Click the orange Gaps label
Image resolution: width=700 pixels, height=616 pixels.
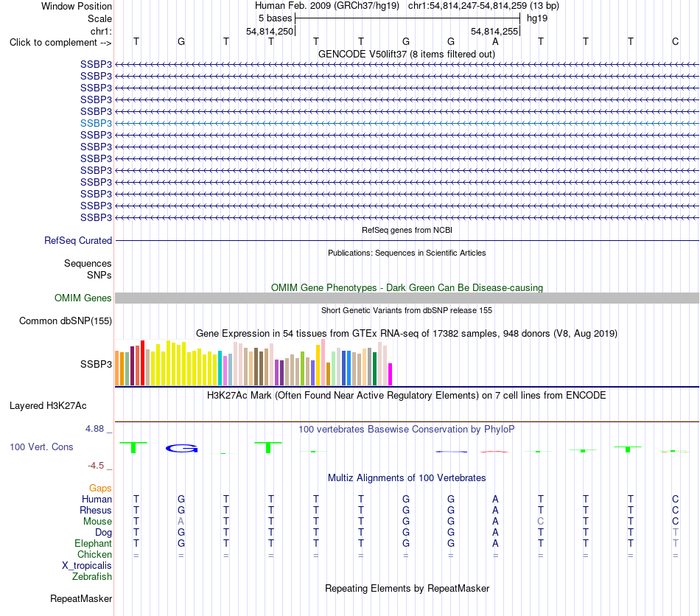click(100, 489)
